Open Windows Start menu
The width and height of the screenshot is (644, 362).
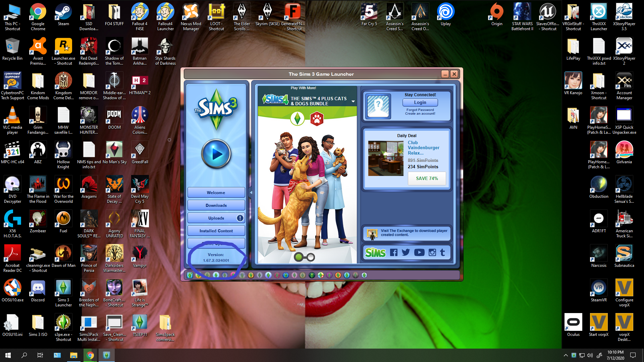tap(8, 355)
